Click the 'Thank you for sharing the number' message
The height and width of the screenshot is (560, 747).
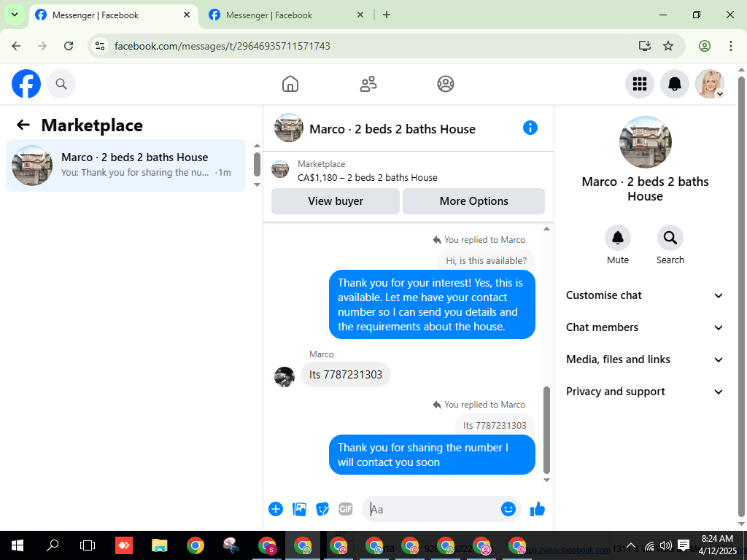point(432,455)
